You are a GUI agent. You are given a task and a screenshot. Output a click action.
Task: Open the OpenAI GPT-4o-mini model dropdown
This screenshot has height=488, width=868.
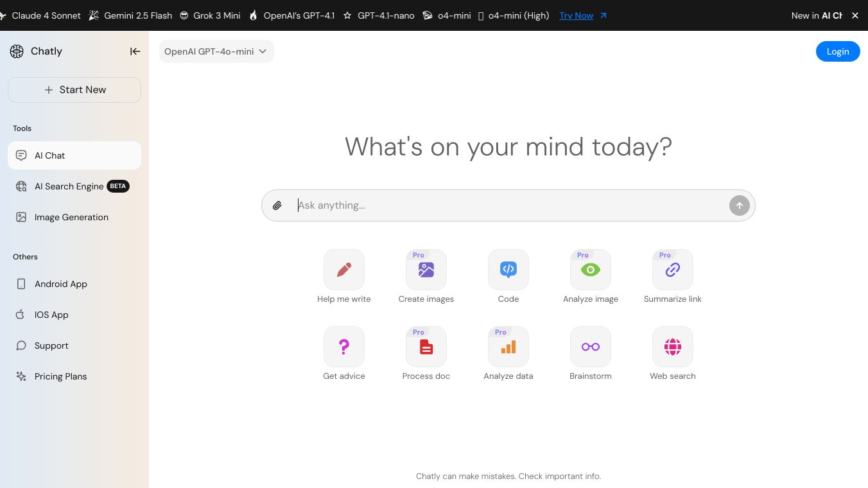(x=216, y=51)
